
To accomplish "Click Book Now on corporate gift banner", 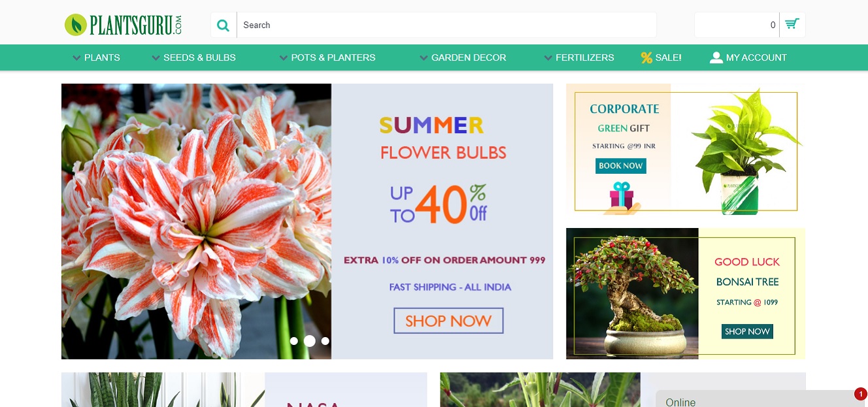I will click(x=621, y=166).
